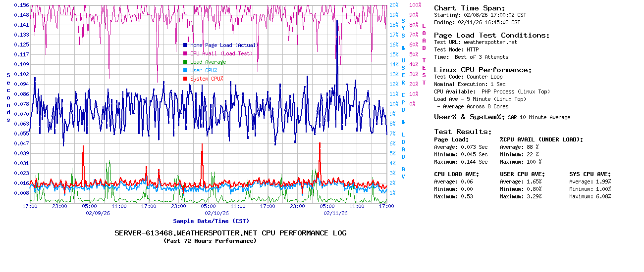Click the Load Average legend text
Screen dimensions: 644x272
pyautogui.click(x=208, y=62)
